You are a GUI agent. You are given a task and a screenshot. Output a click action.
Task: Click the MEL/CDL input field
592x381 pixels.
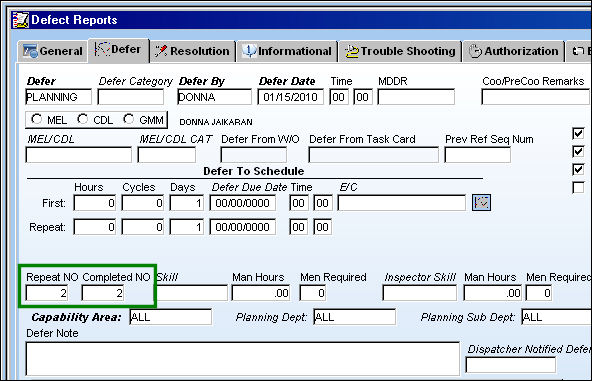coord(79,155)
